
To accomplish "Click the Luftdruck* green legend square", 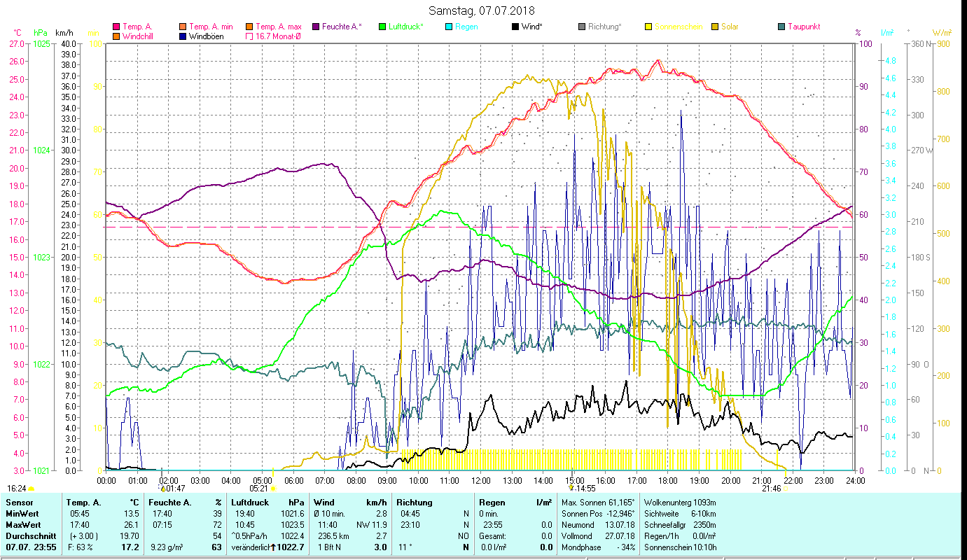I will coord(382,27).
